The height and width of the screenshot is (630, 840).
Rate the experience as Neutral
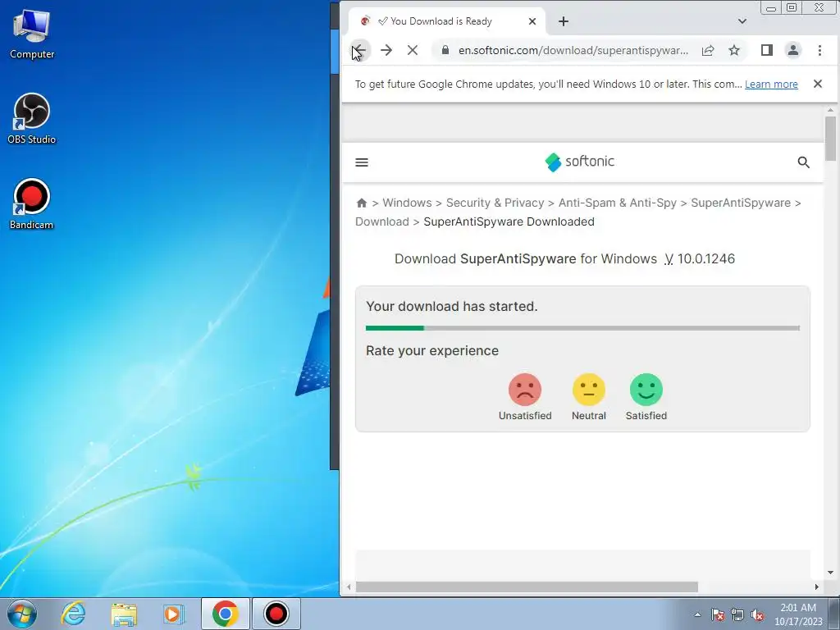[589, 397]
